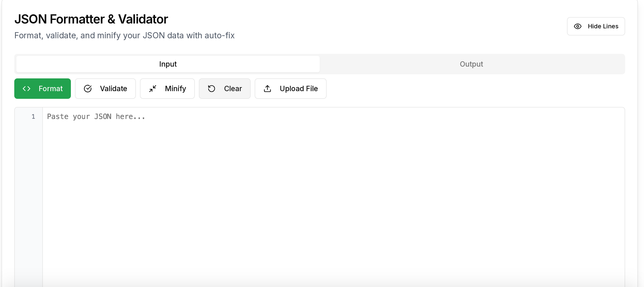The height and width of the screenshot is (287, 644).
Task: Click the upload arrow icon
Action: point(267,89)
